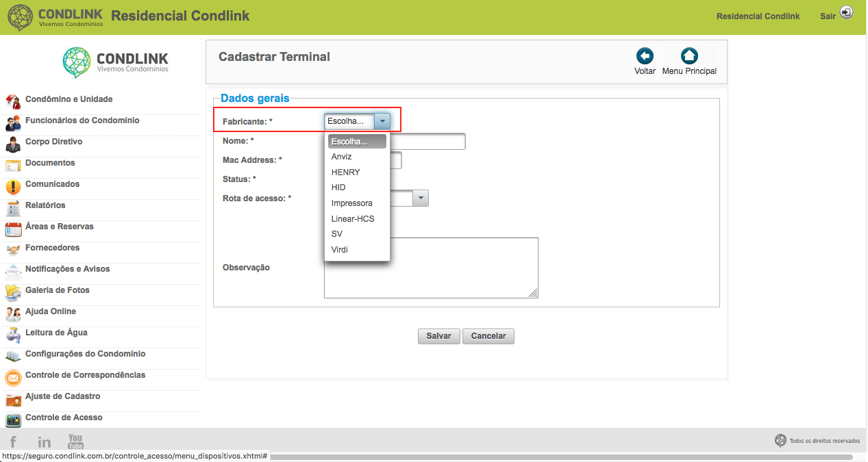The height and width of the screenshot is (462, 868).
Task: Select Impressora option
Action: point(357,203)
